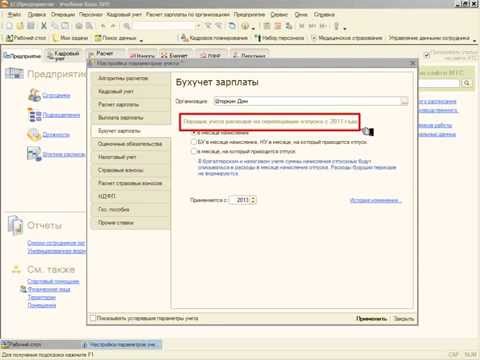Open the Сотрудники link
Screen dimensions: 480x360
(56, 95)
